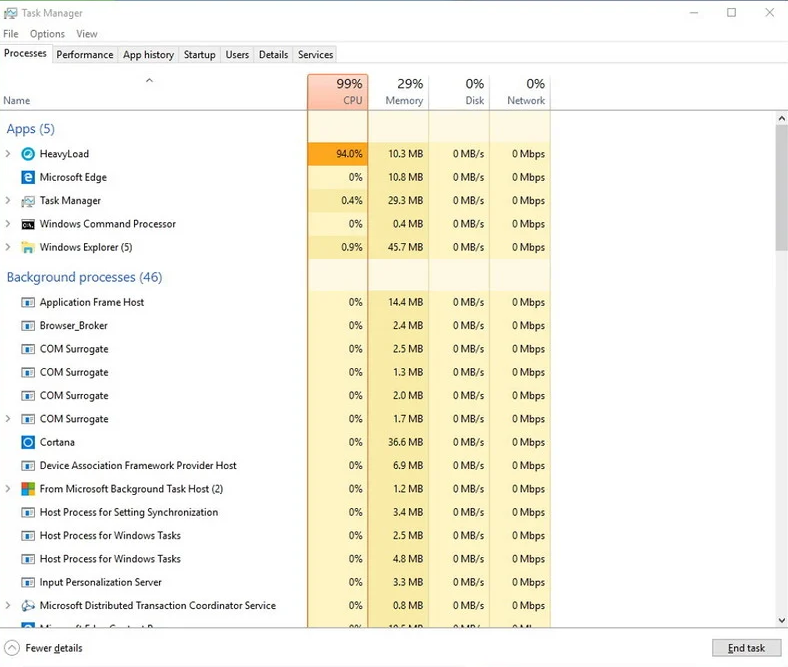Select the HeavyLoad app icon
The width and height of the screenshot is (788, 667).
tap(28, 154)
